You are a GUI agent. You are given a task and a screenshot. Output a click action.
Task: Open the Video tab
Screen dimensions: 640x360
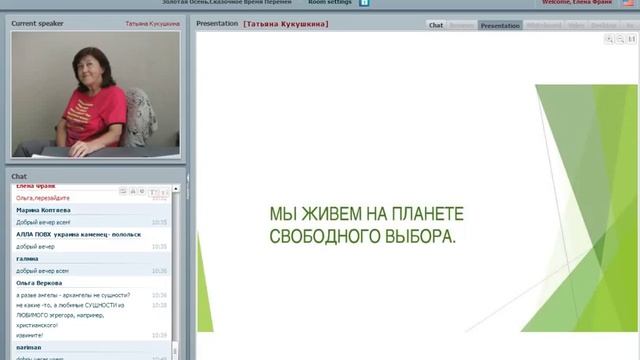[576, 25]
